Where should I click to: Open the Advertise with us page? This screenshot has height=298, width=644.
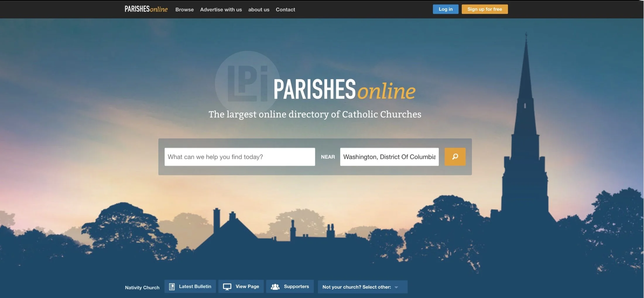(221, 10)
